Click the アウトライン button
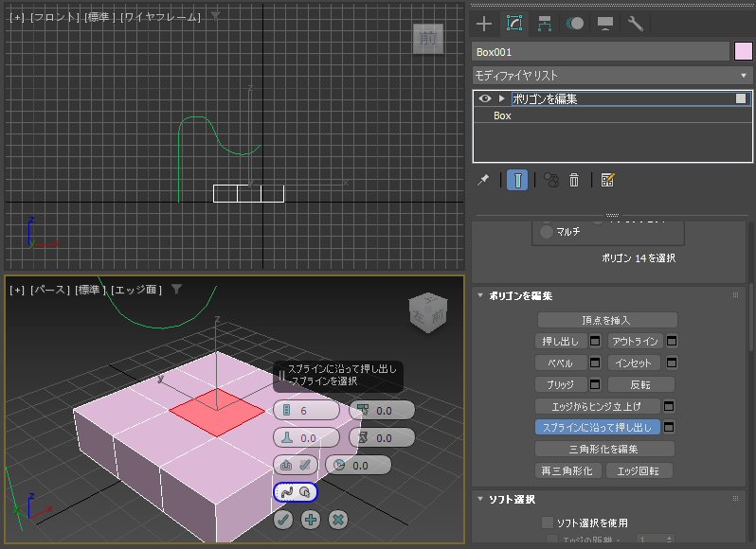The width and height of the screenshot is (756, 549). point(635,341)
